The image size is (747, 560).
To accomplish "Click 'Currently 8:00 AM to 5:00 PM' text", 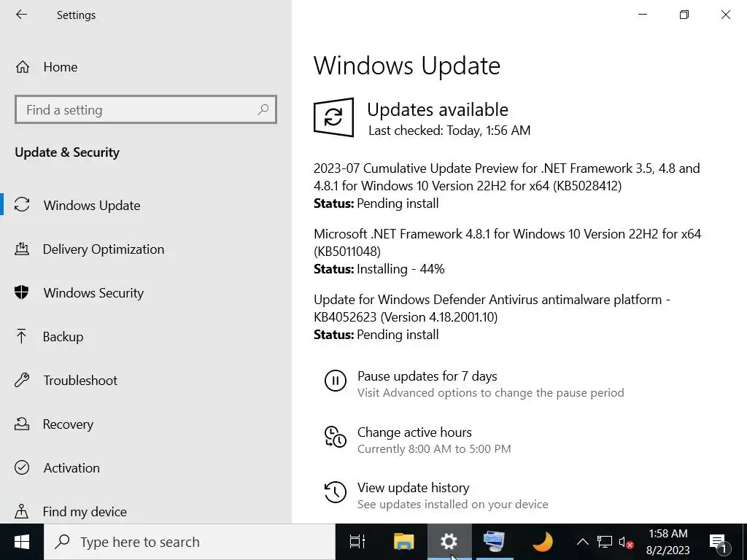I will (x=434, y=449).
